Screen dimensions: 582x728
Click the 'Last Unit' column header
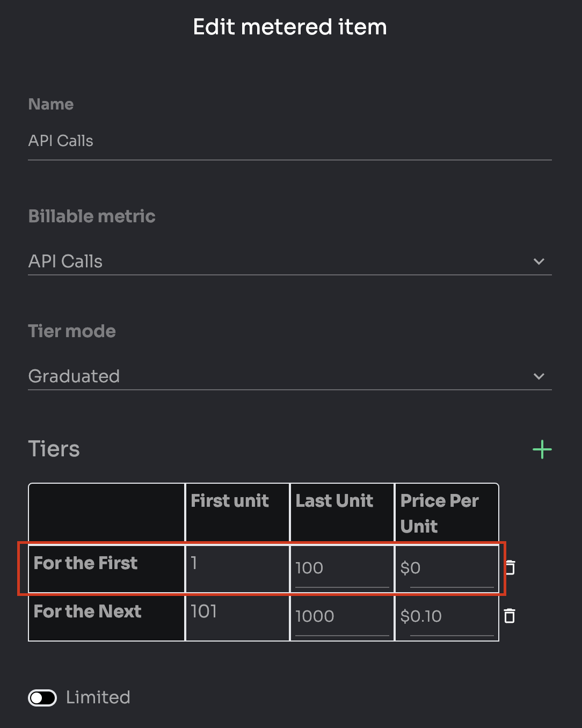334,501
